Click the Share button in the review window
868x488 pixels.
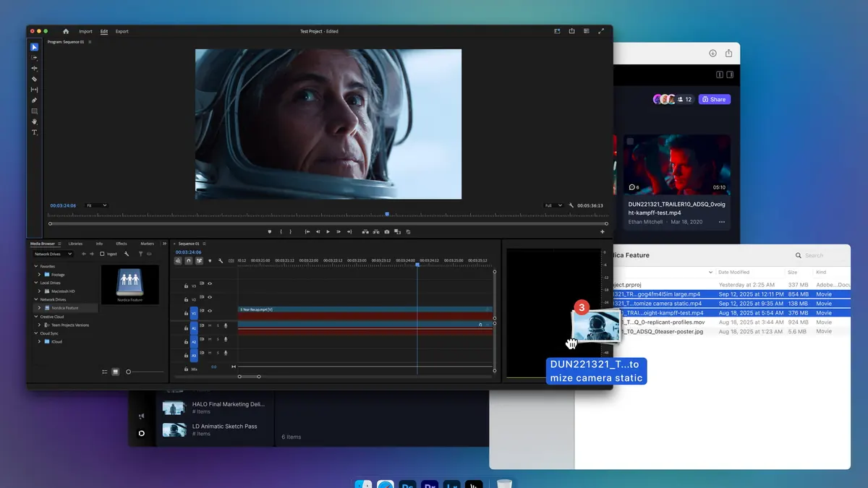point(715,99)
